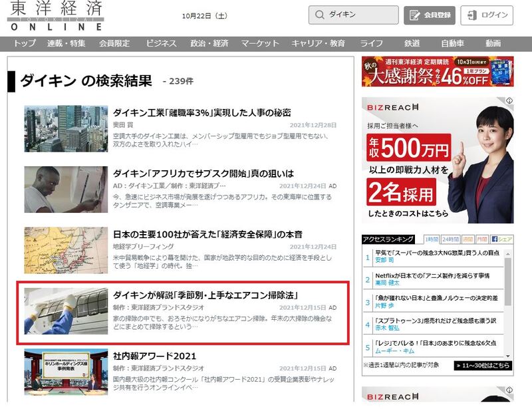Open ranking article 「スプラトゥーン3」爆売れ
Image resolution: width=532 pixels, height=409 pixels.
tap(436, 321)
